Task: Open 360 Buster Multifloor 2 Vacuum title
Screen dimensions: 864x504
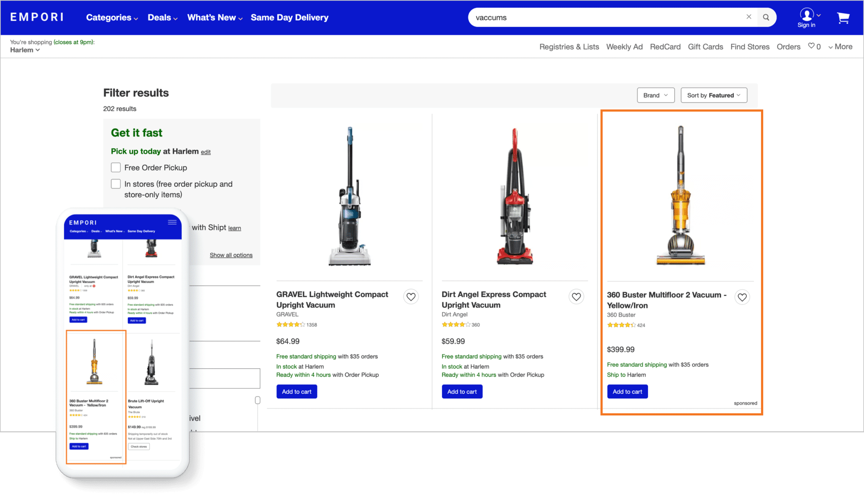Action: [667, 300]
